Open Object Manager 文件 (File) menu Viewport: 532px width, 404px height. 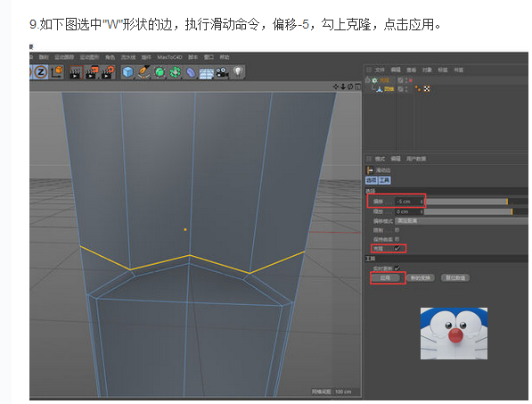(380, 70)
